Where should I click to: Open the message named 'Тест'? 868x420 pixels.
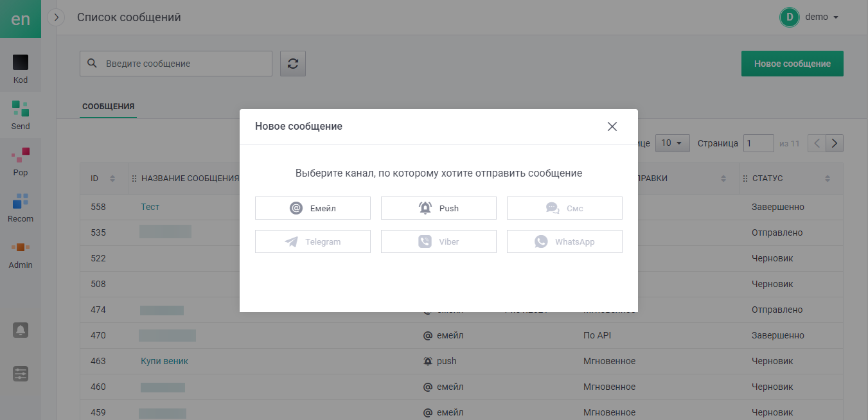click(x=150, y=207)
